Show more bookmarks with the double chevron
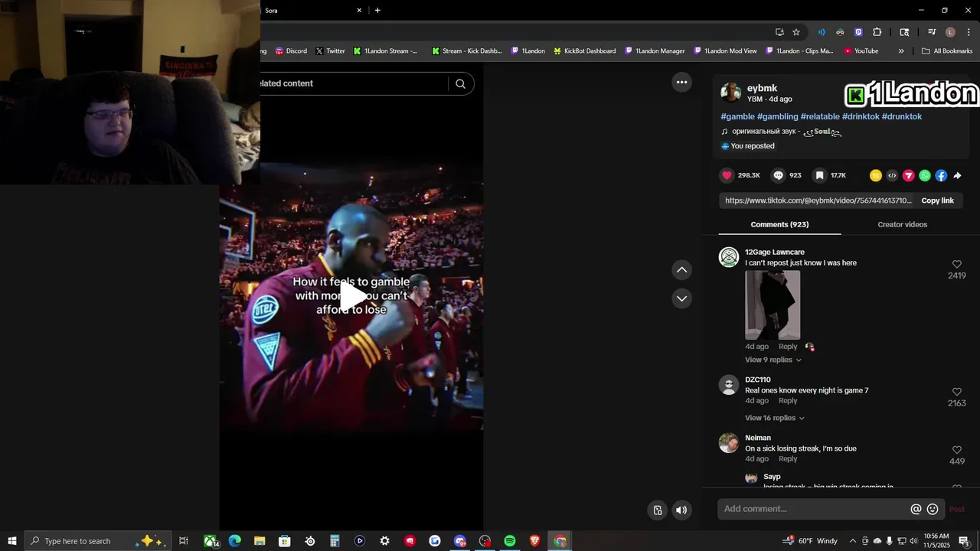980x551 pixels. [x=901, y=51]
